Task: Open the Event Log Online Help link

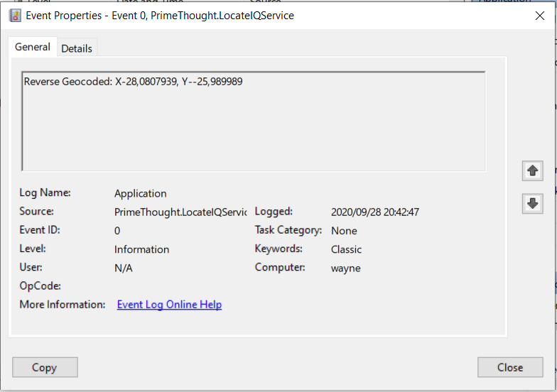Action: click(169, 305)
